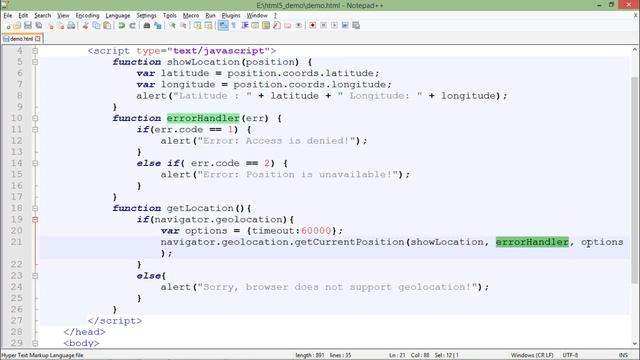Open the Plugins menu

pos(231,16)
